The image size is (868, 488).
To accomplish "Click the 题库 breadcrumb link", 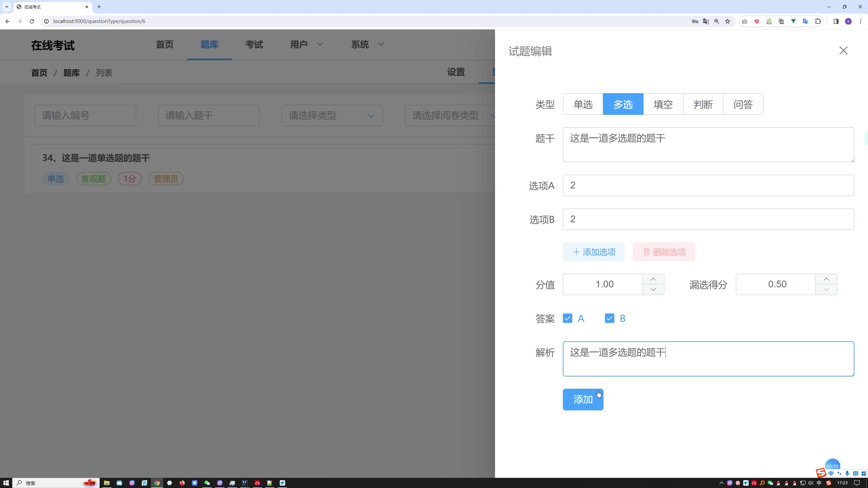I will pos(72,73).
